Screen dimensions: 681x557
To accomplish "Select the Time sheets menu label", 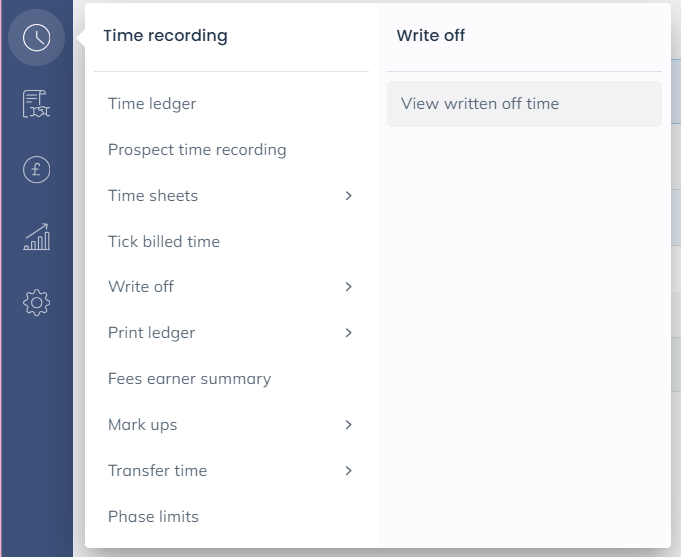I will 153,196.
